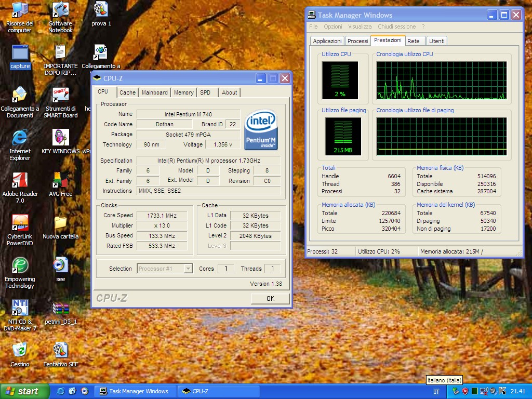Click Version 1.38 text in CPU-Z
Screen dimensions: 532x399
tap(266, 284)
